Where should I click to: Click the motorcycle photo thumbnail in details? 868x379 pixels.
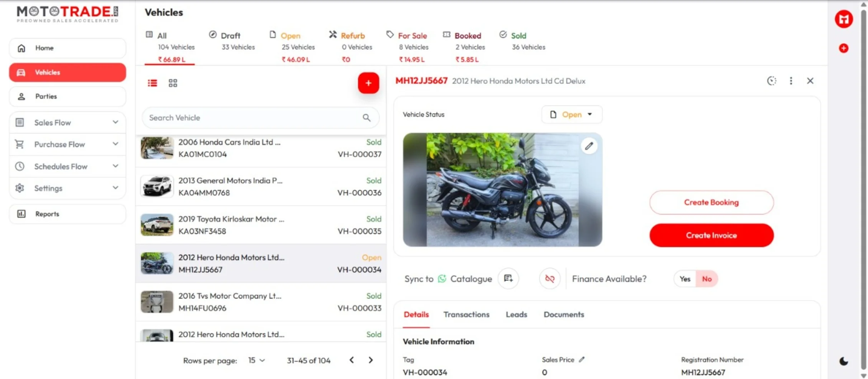[502, 190]
